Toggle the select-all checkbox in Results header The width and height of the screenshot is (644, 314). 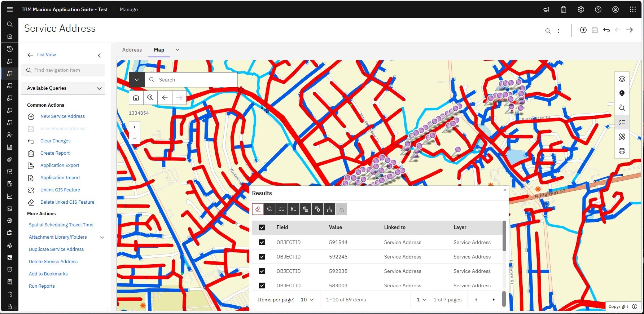click(x=262, y=227)
